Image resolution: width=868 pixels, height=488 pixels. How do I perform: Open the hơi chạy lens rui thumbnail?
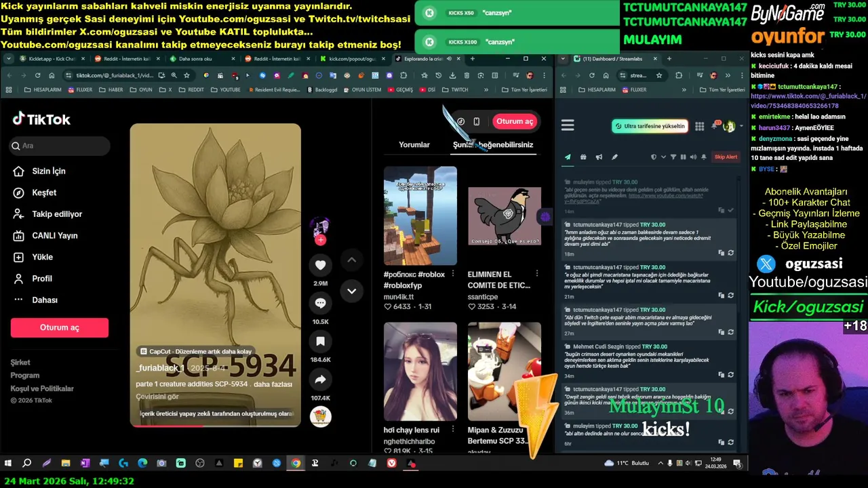[420, 371]
